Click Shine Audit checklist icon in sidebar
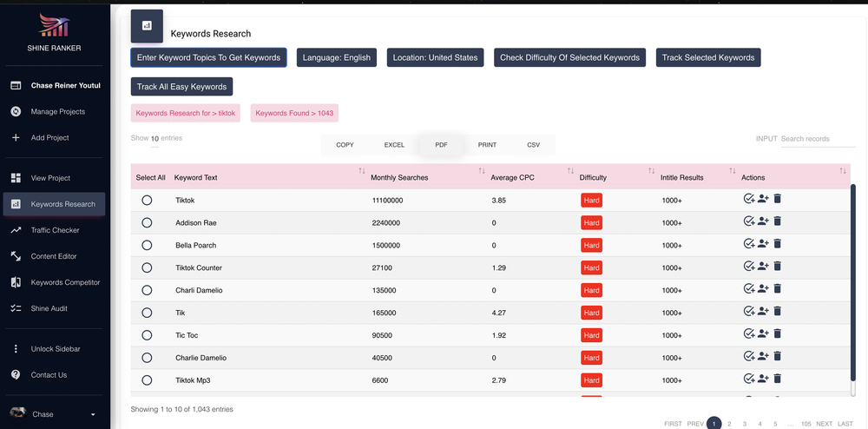 16,308
